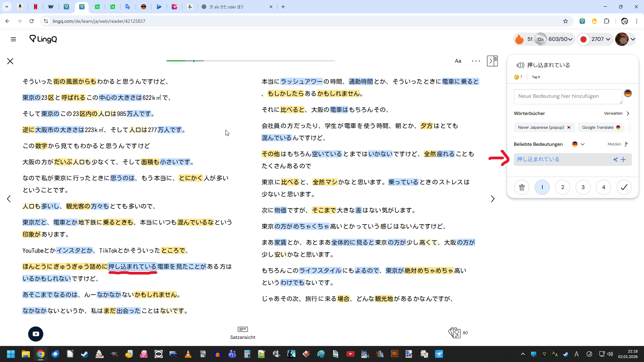Screen dimensions: 644x362
Task: Play audio of 押し込まれている with speaker icon
Action: coord(520,65)
